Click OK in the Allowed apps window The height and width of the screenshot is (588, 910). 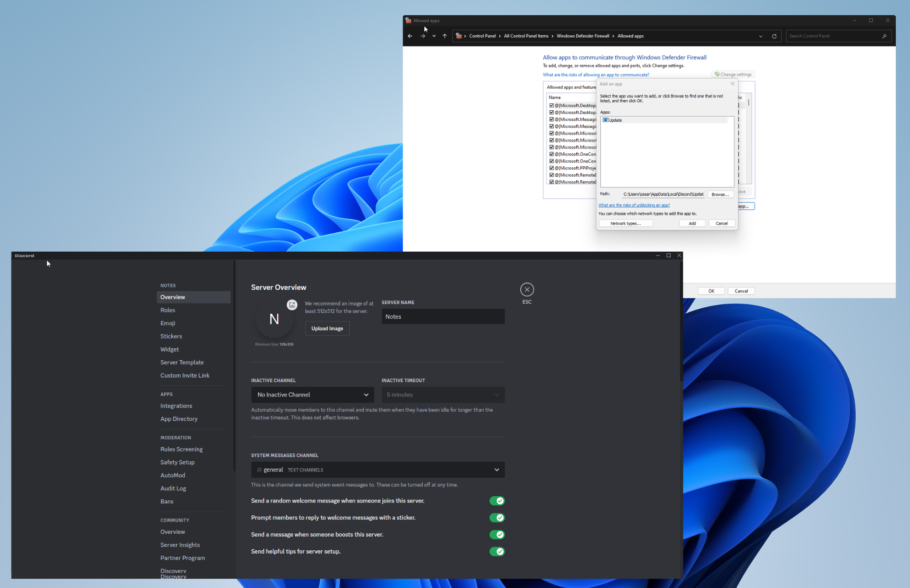(x=711, y=291)
